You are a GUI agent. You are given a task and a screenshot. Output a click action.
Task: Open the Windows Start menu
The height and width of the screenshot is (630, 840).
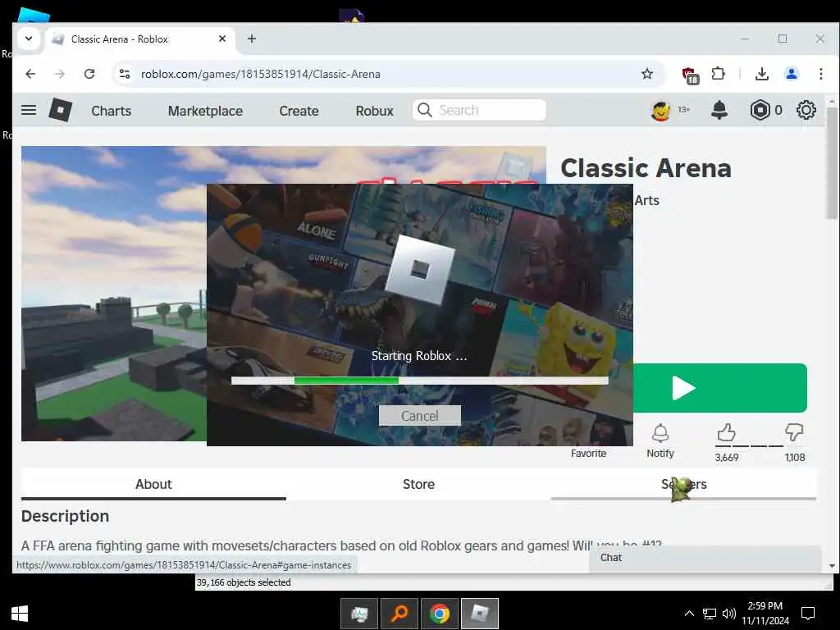pos(20,614)
